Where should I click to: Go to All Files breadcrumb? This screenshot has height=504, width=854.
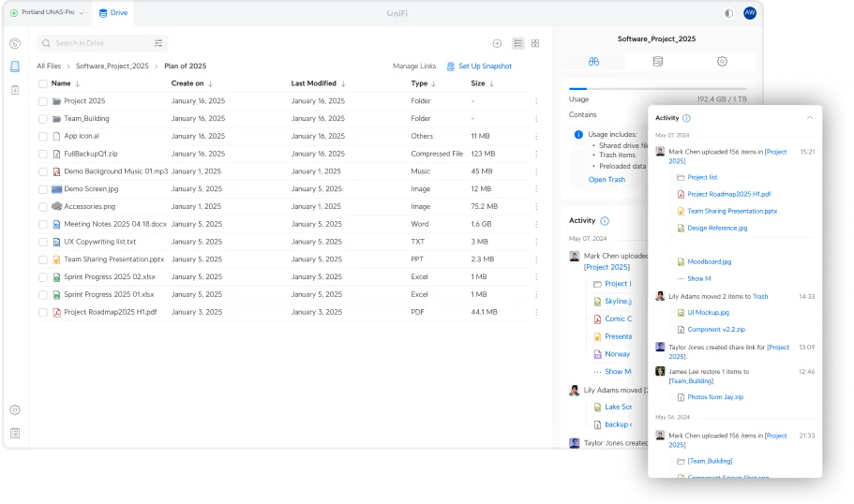click(x=49, y=66)
